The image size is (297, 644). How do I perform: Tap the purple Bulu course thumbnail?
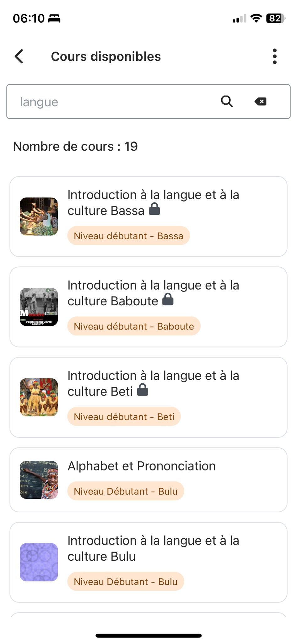(39, 562)
